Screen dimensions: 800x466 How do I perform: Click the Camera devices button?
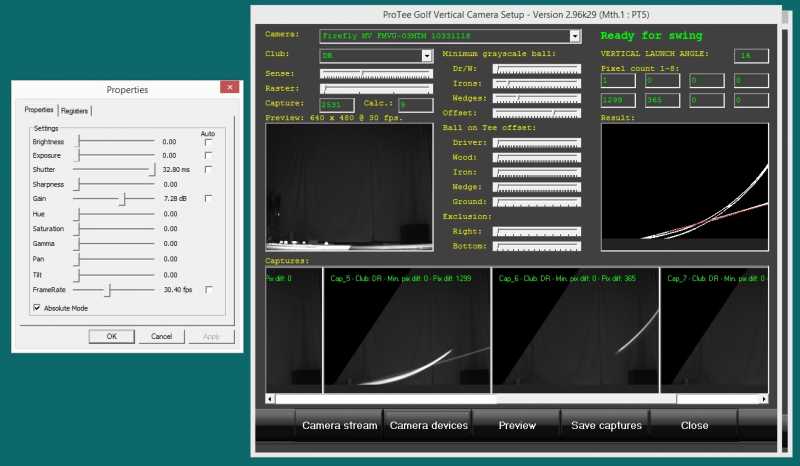coord(429,425)
